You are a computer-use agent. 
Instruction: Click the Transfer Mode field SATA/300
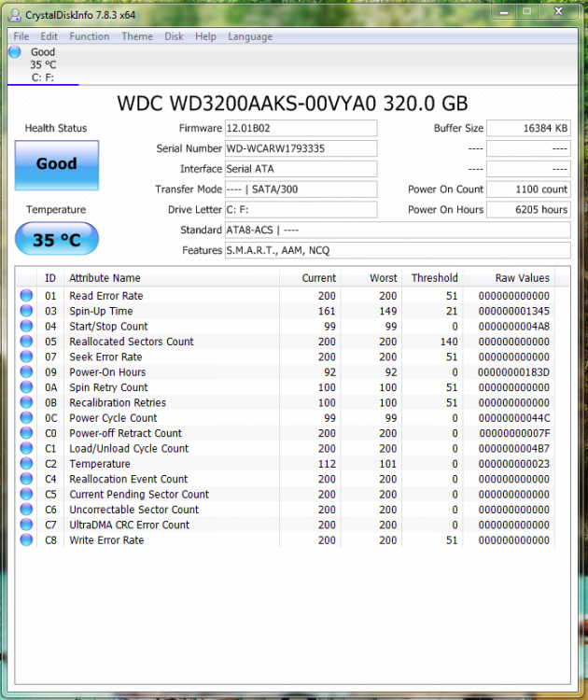(301, 189)
